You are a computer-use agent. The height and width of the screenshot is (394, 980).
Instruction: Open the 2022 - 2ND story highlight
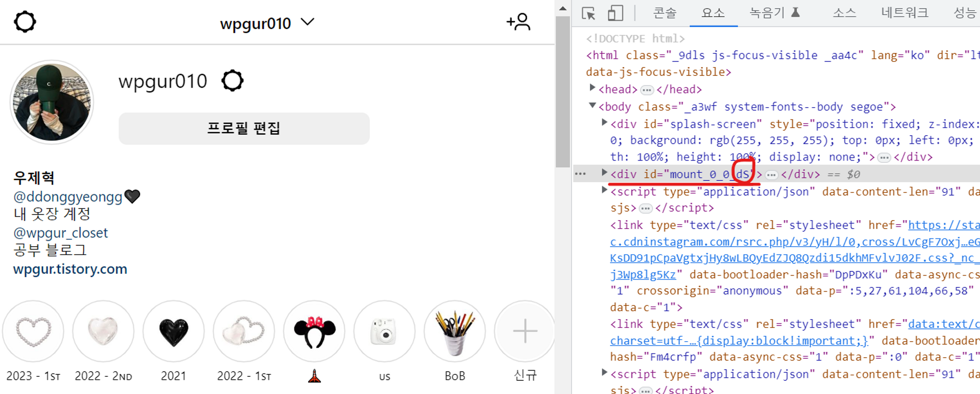(103, 331)
